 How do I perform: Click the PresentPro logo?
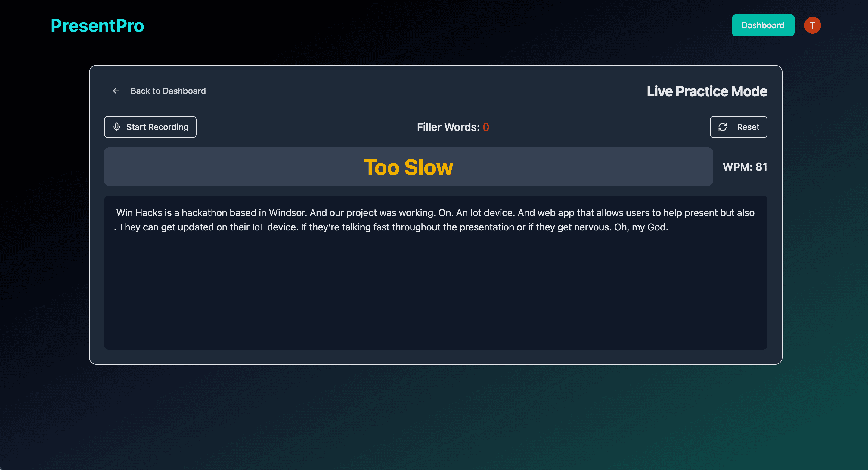98,26
